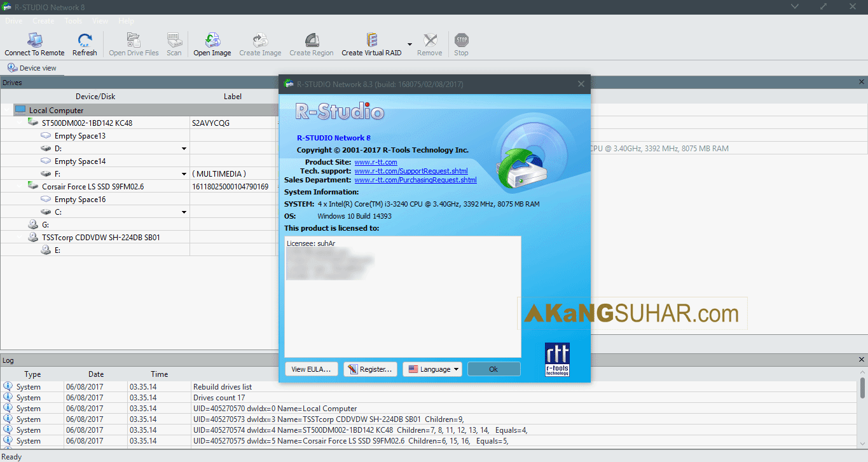Click the Licensee: suhAr text line

[x=310, y=243]
